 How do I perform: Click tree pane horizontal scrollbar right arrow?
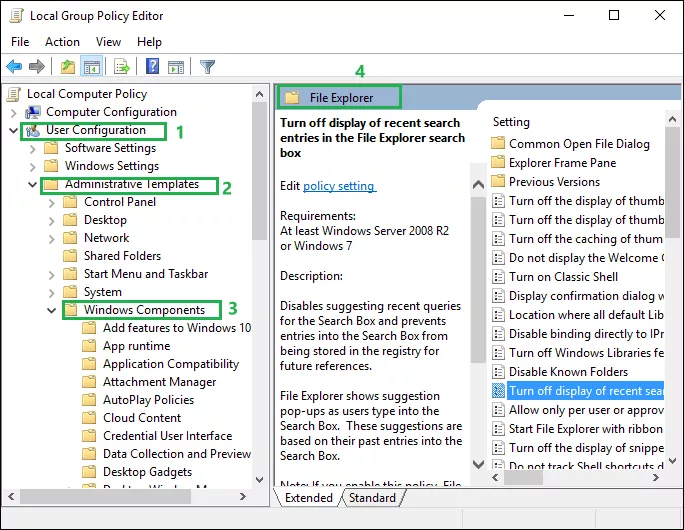[x=243, y=496]
